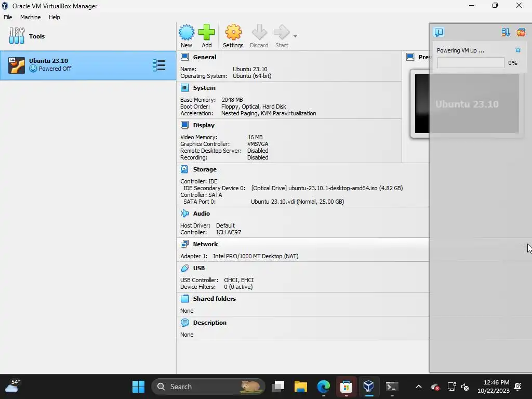Click the remove finished notifications icon
The height and width of the screenshot is (399, 532).
[521, 32]
